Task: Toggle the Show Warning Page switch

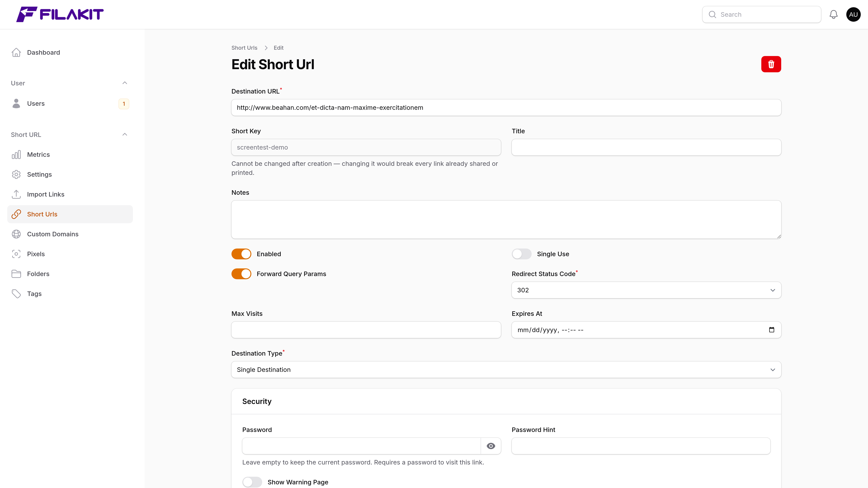Action: pyautogui.click(x=252, y=482)
